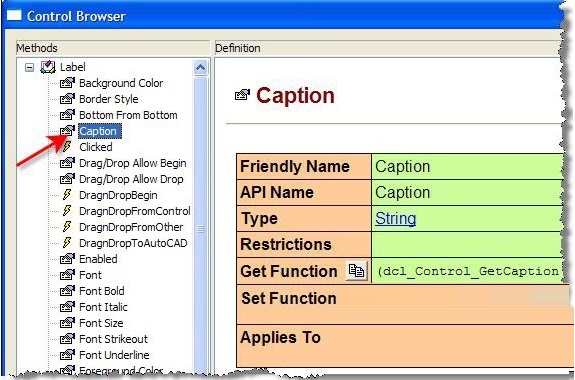The height and width of the screenshot is (380, 575).
Task: Select the Font property row
Action: pos(90,275)
